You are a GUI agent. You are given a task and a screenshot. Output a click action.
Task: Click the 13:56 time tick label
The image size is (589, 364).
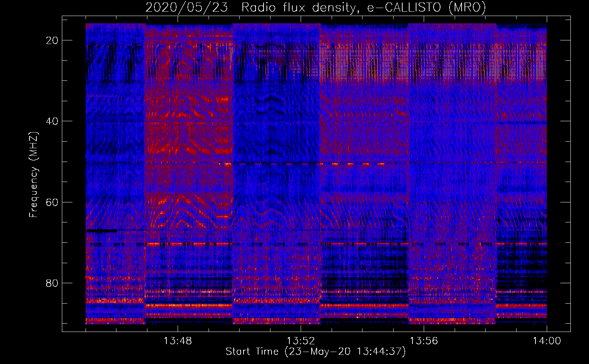point(424,341)
